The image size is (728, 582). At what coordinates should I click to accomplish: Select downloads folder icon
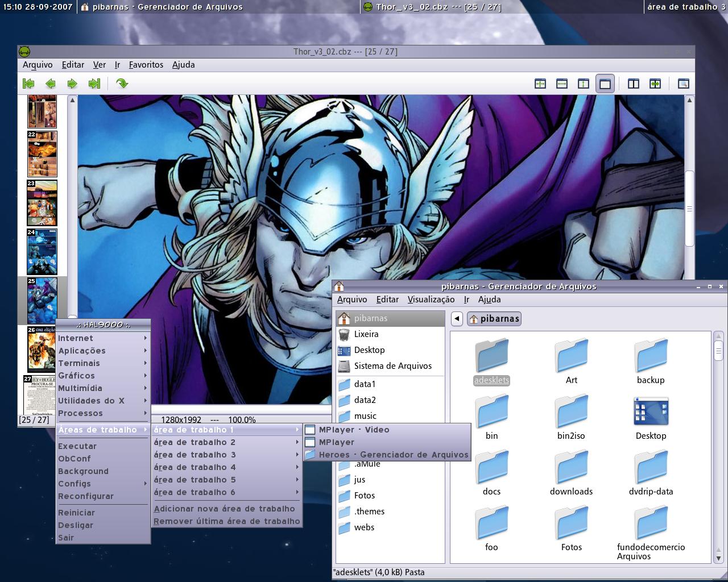[x=571, y=473]
